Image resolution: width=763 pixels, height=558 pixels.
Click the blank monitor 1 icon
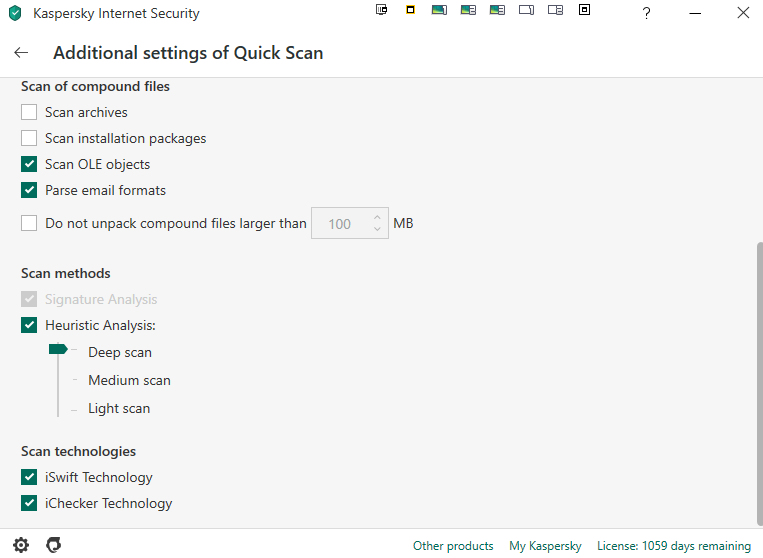[526, 10]
